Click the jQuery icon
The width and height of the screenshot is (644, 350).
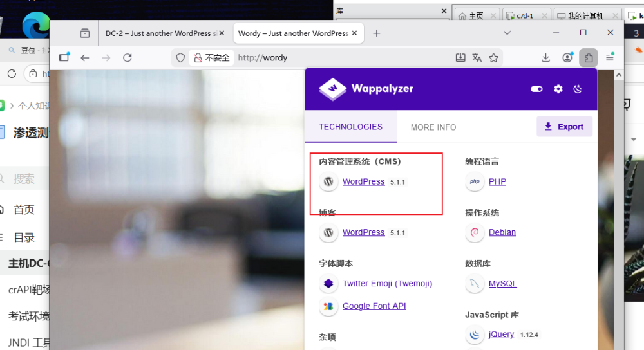point(475,335)
